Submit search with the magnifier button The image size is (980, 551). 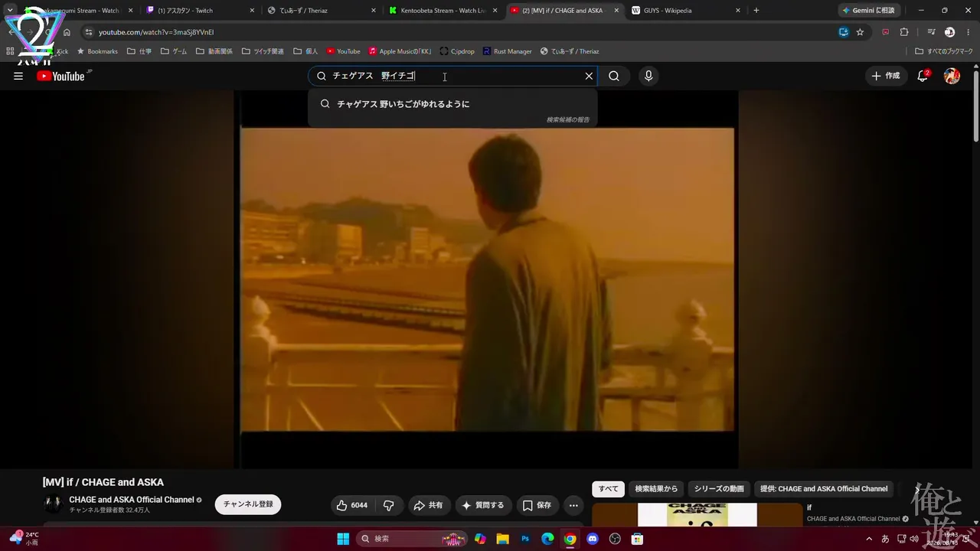(614, 76)
